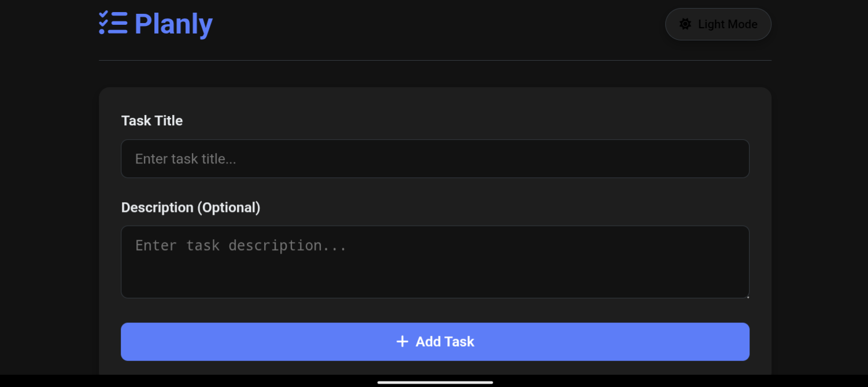
Task: Click the textarea resize handle corner
Action: [748, 297]
